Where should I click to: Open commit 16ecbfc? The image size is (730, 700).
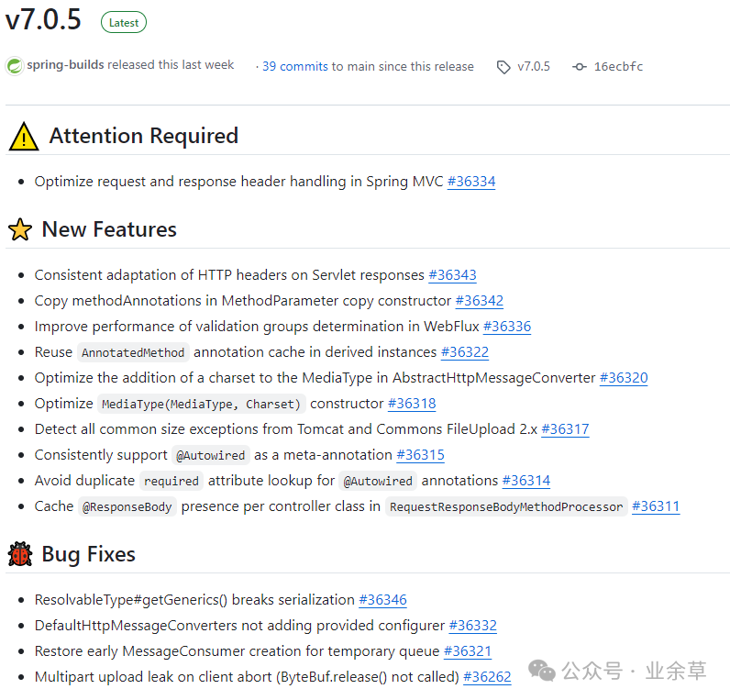click(618, 67)
